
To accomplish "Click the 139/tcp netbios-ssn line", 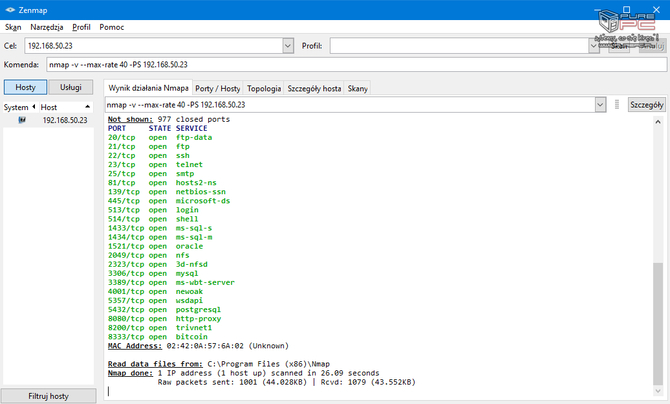I will coord(167,192).
